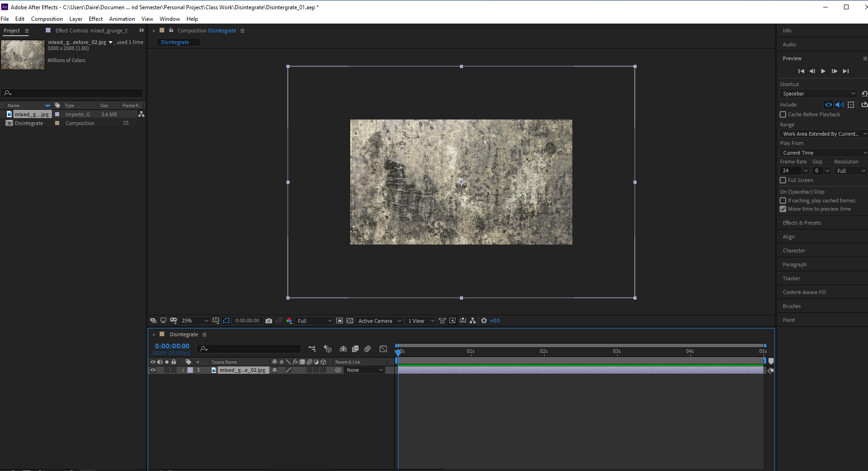
Task: Enable Cache Before Playback checkbox
Action: pyautogui.click(x=783, y=114)
